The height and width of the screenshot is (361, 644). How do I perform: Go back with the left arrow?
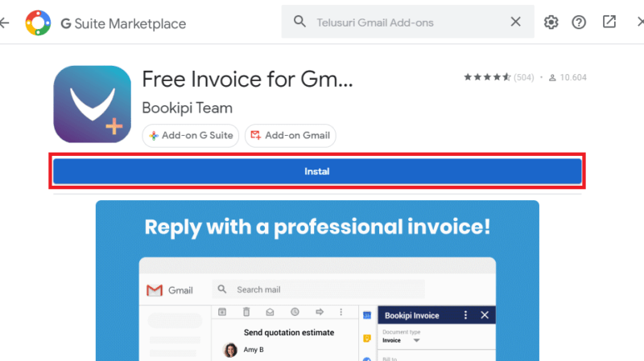(x=5, y=23)
